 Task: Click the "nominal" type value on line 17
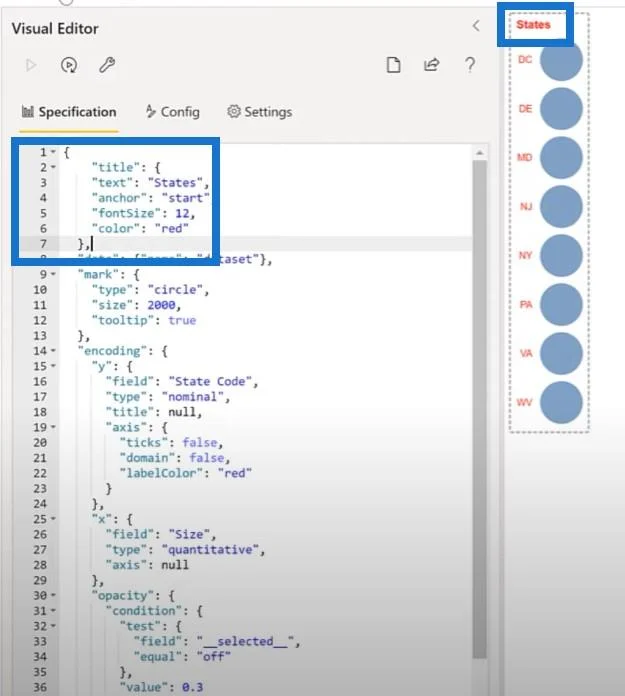(x=193, y=397)
